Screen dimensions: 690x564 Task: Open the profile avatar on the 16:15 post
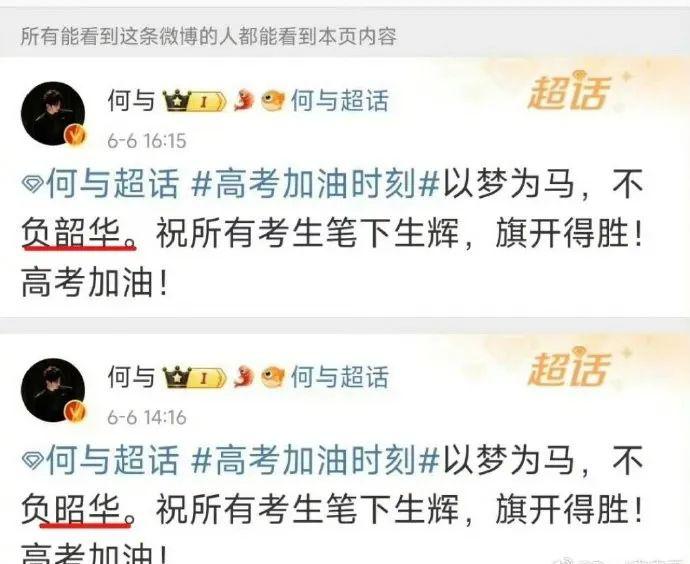pyautogui.click(x=53, y=113)
